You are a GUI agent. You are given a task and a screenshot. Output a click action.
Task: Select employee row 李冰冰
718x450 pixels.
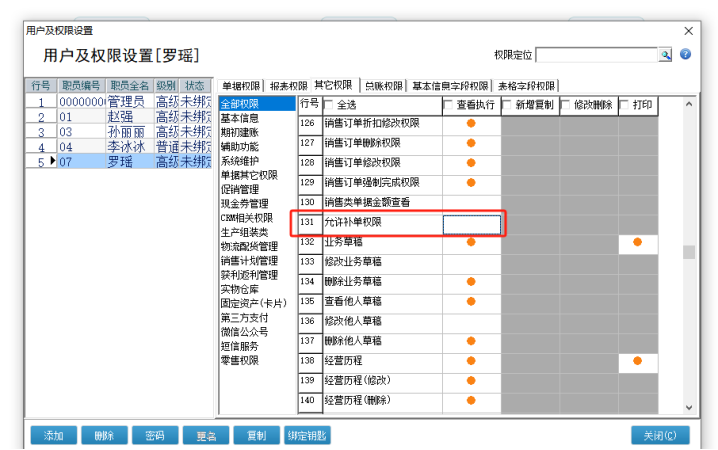[x=119, y=147]
